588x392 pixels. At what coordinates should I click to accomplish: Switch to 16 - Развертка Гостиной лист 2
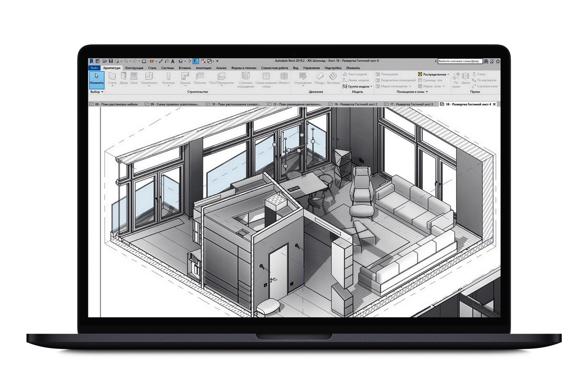pos(353,104)
